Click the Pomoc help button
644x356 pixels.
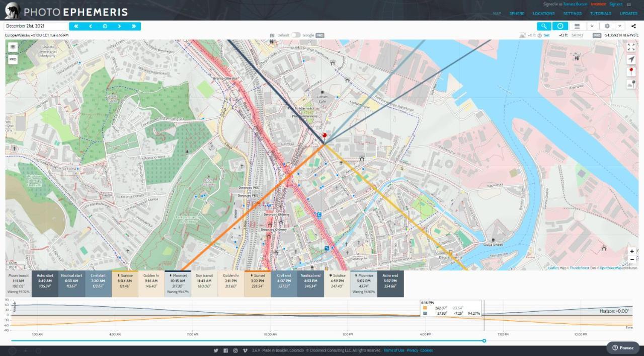(622, 347)
